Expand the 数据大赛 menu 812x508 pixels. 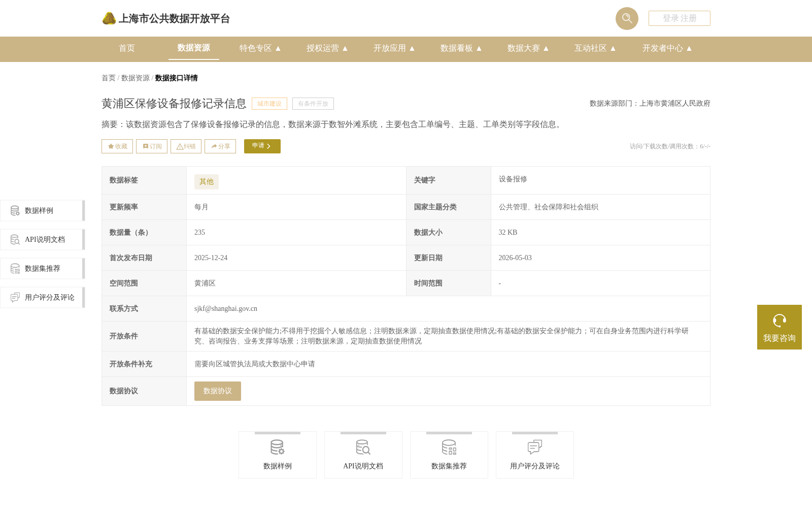point(528,48)
